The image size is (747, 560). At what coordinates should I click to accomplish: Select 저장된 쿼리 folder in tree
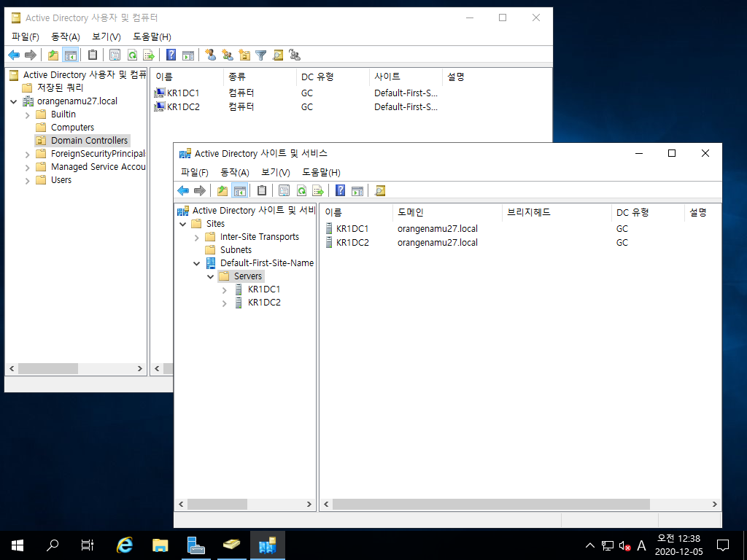(x=60, y=87)
